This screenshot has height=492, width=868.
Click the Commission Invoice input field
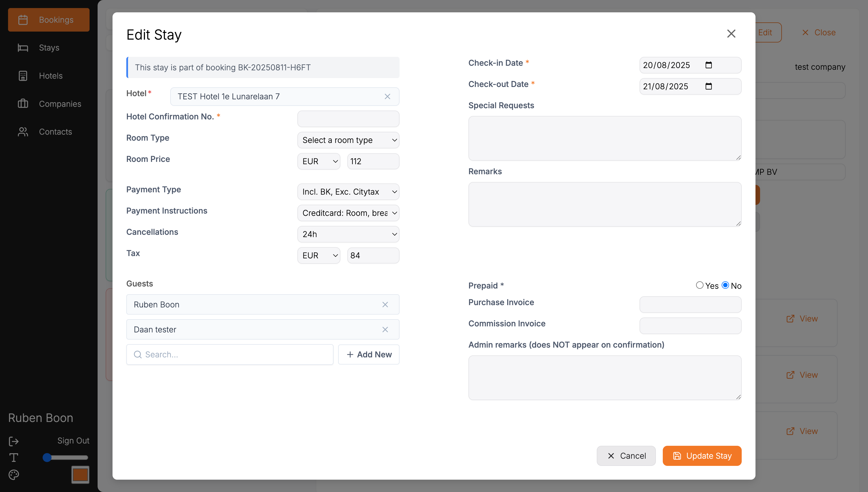coord(690,326)
